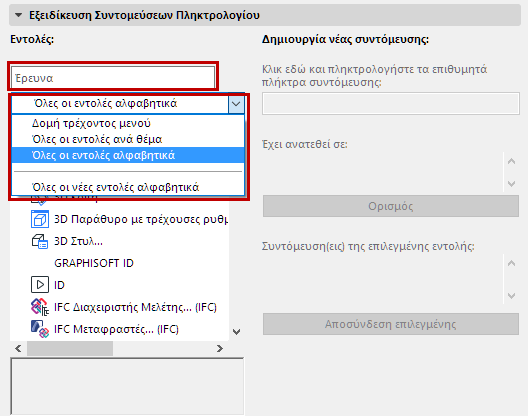This screenshot has height=416, width=528.
Task: Click the horizontal scrollbar left arrow
Action: pyautogui.click(x=19, y=348)
